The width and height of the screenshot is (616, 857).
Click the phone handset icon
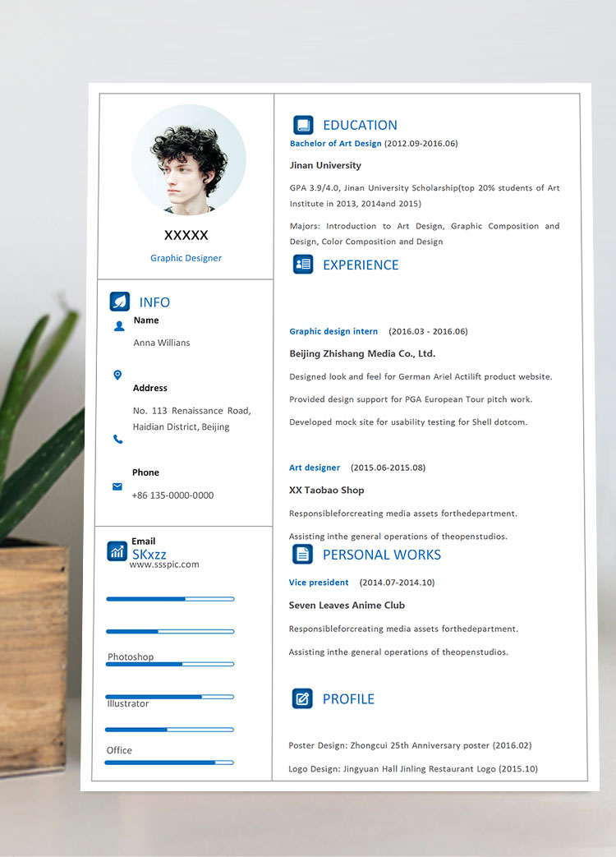[x=117, y=440]
